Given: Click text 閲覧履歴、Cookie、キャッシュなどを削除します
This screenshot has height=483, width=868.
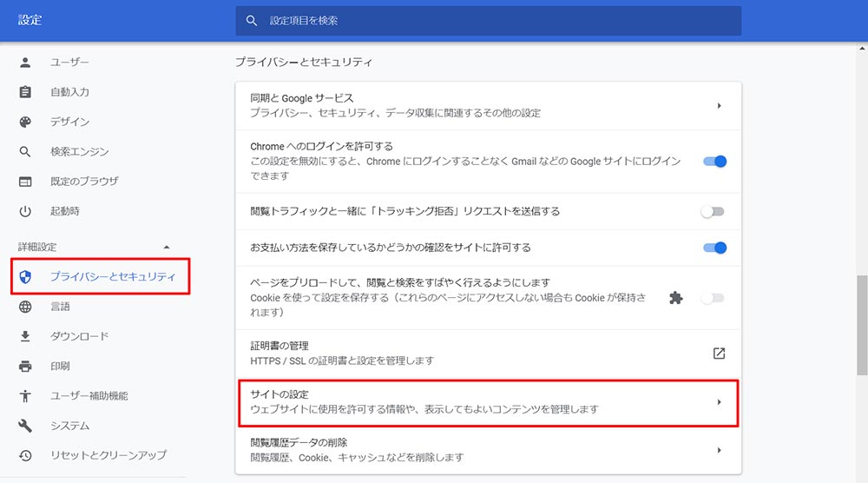Looking at the screenshot, I should click(x=357, y=458).
